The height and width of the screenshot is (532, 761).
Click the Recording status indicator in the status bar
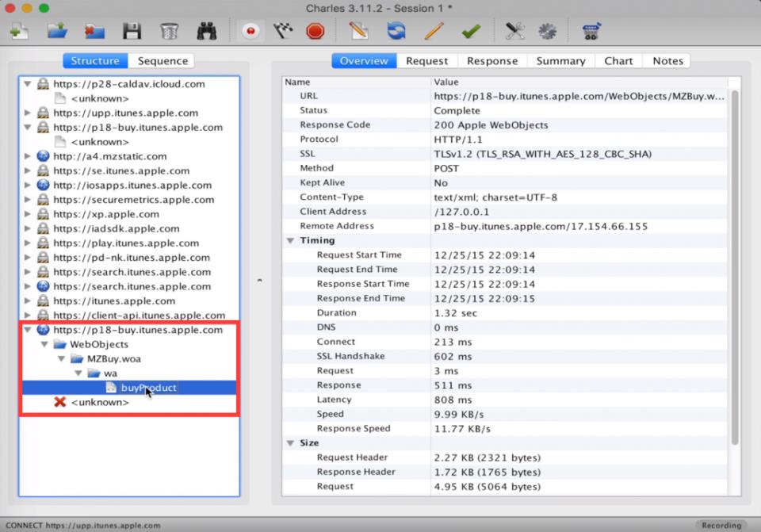(721, 525)
